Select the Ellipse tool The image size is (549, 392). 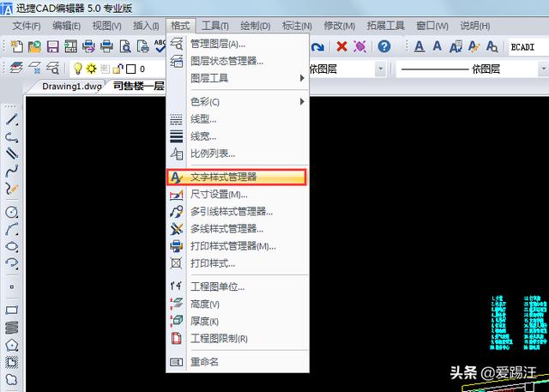(x=11, y=246)
